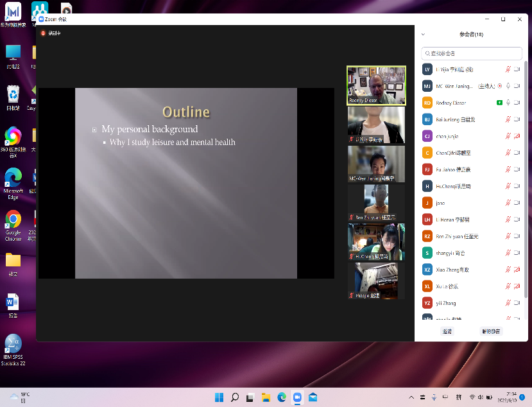Expand hidden system tray icons in taskbar
This screenshot has width=532, height=407.
pyautogui.click(x=413, y=397)
